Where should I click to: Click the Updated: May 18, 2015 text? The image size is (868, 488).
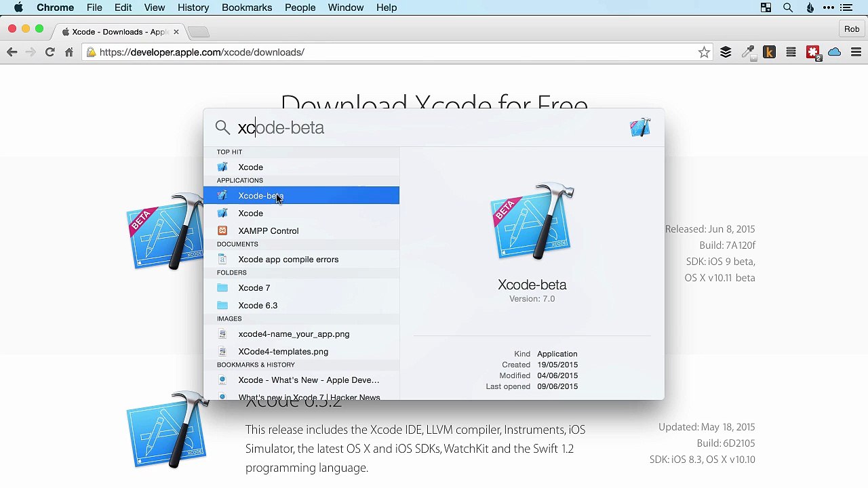coord(707,427)
